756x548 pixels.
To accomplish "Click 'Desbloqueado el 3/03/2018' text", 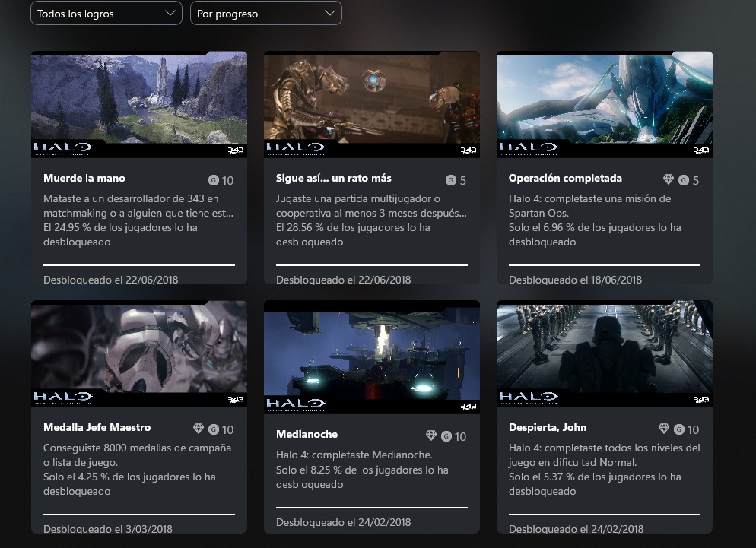I will [108, 529].
